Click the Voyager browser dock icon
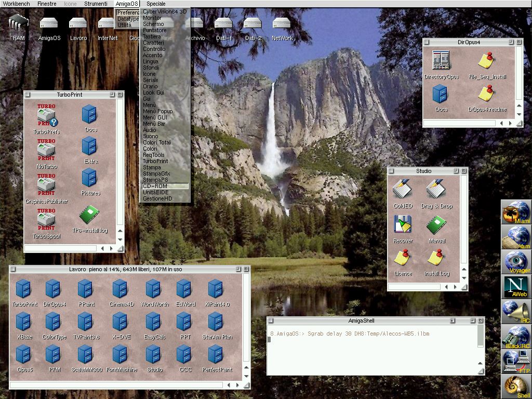 click(516, 261)
